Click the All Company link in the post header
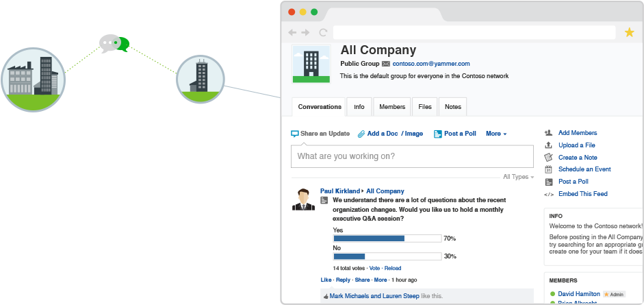Viewport: 644px width, 305px height. pos(385,191)
